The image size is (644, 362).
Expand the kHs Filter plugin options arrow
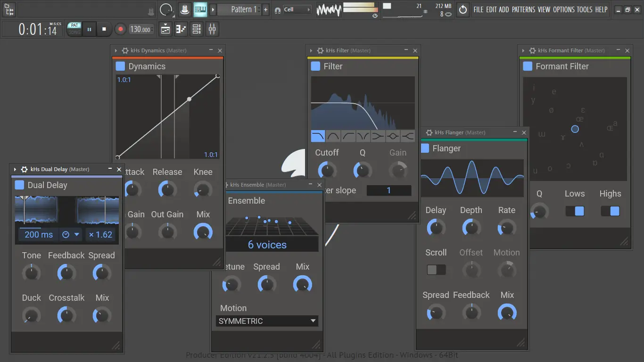[x=311, y=50]
